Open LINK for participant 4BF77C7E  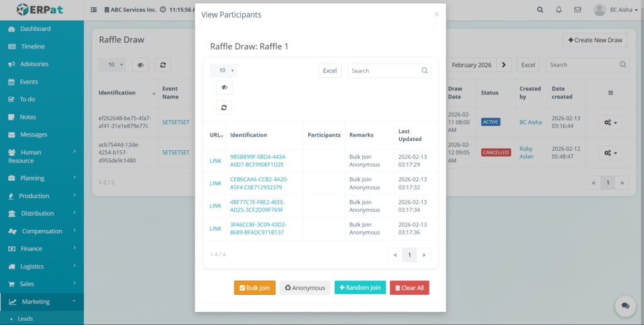[216, 206]
